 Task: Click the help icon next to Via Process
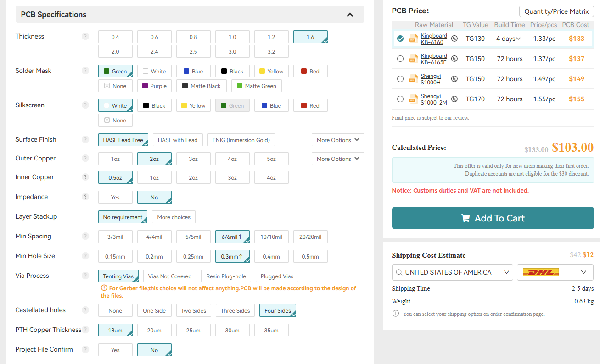tap(85, 276)
